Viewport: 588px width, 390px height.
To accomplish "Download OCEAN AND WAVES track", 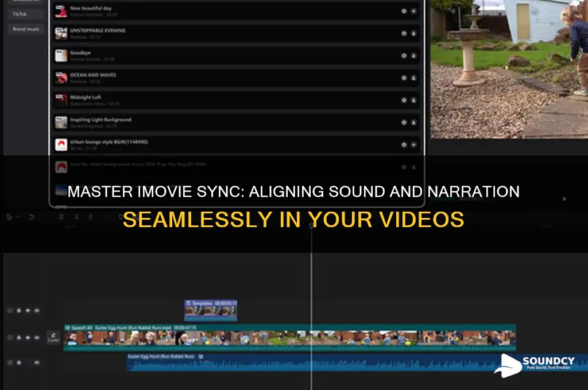I will 413,78.
